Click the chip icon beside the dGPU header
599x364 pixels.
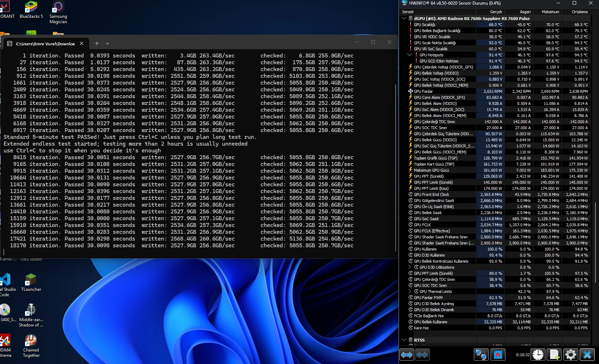(x=410, y=18)
